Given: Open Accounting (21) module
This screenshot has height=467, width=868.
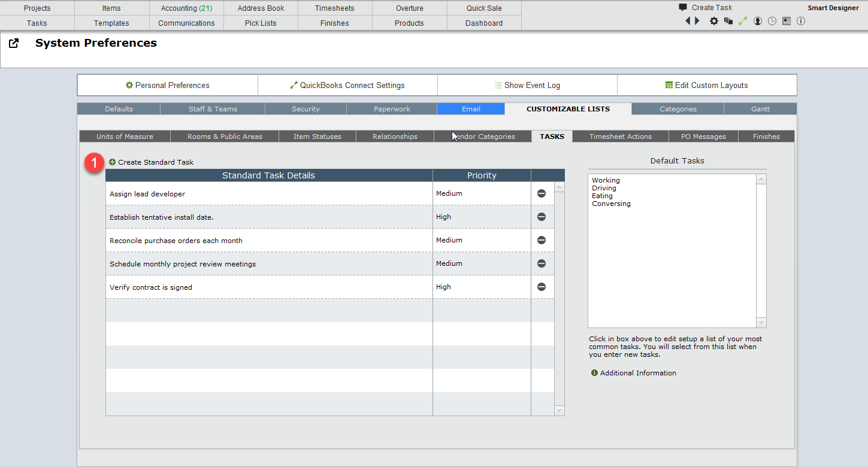Looking at the screenshot, I should (x=186, y=8).
